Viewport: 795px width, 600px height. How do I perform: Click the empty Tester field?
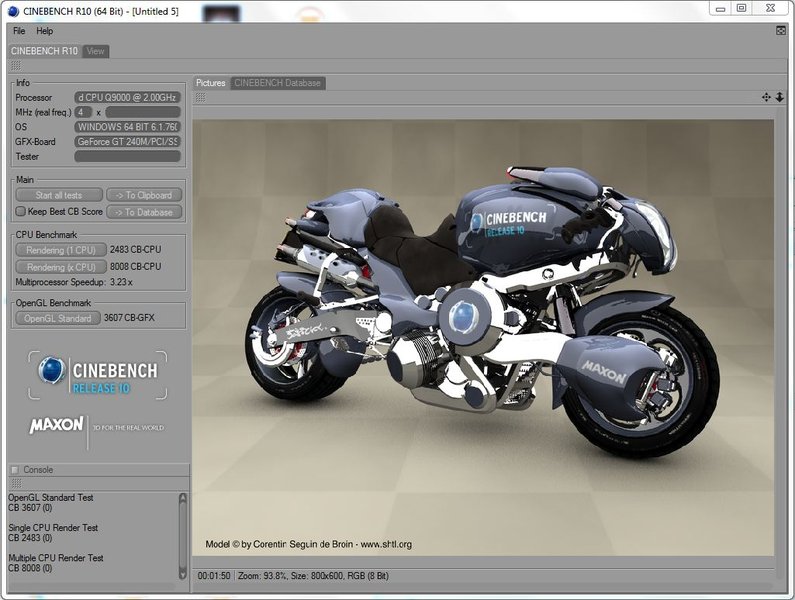(x=127, y=157)
